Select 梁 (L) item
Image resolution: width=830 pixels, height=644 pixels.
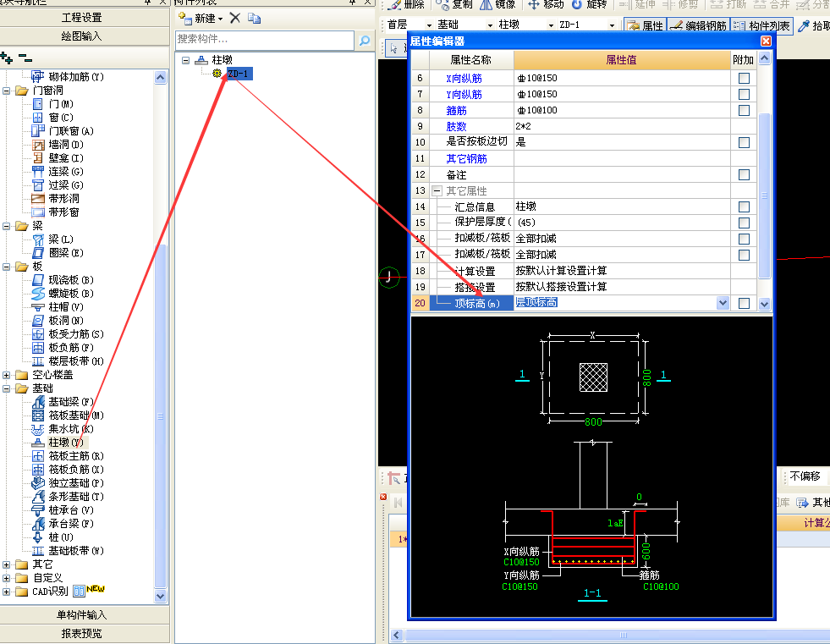(53, 239)
